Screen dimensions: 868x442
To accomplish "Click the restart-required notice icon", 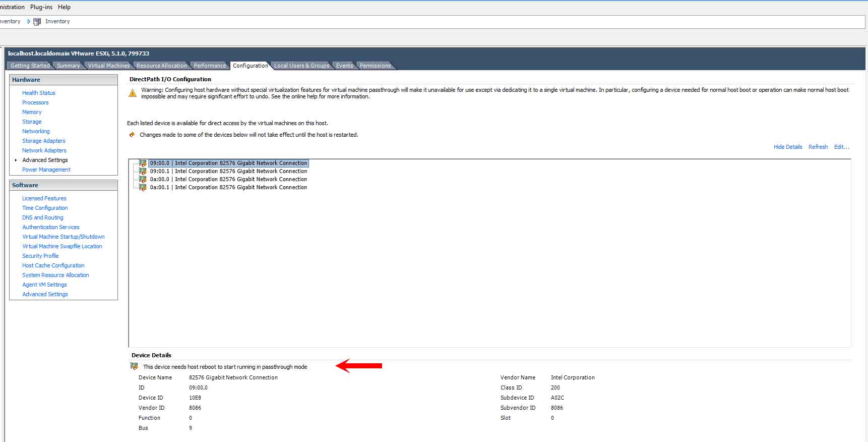I will pyautogui.click(x=132, y=135).
